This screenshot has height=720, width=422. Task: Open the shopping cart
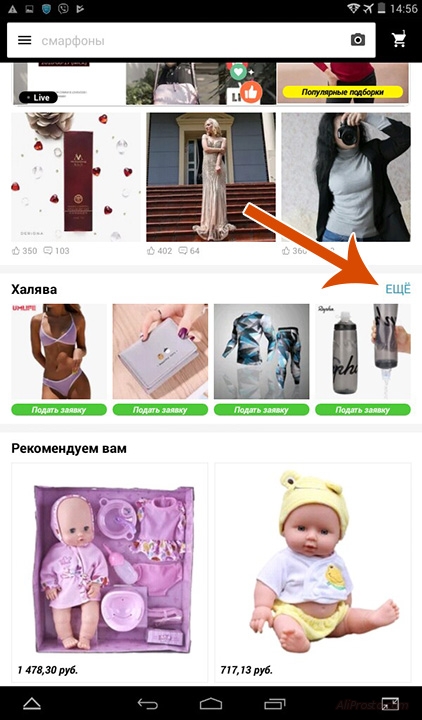(x=399, y=40)
